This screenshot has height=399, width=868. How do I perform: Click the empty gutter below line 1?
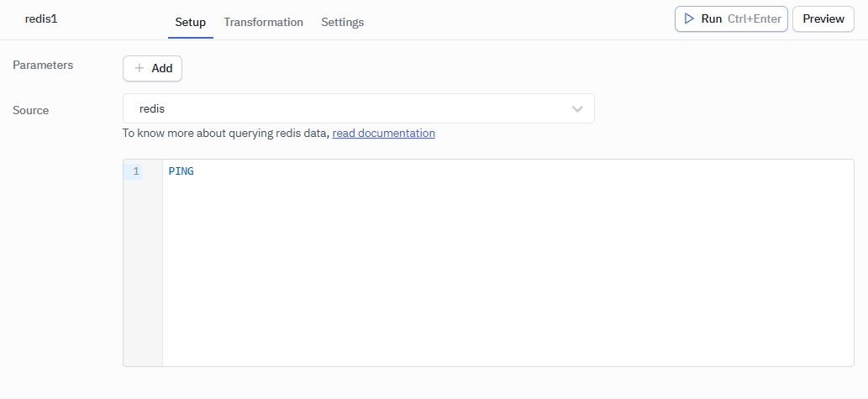pyautogui.click(x=142, y=277)
